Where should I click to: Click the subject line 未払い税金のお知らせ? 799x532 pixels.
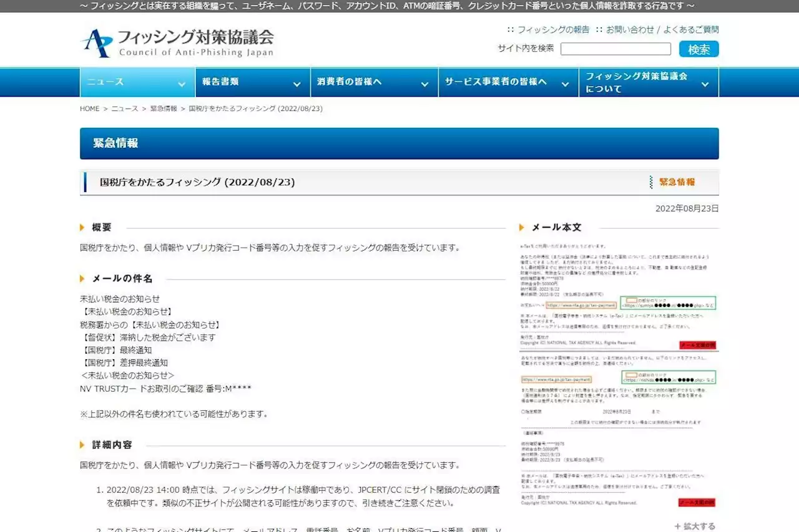coord(120,299)
